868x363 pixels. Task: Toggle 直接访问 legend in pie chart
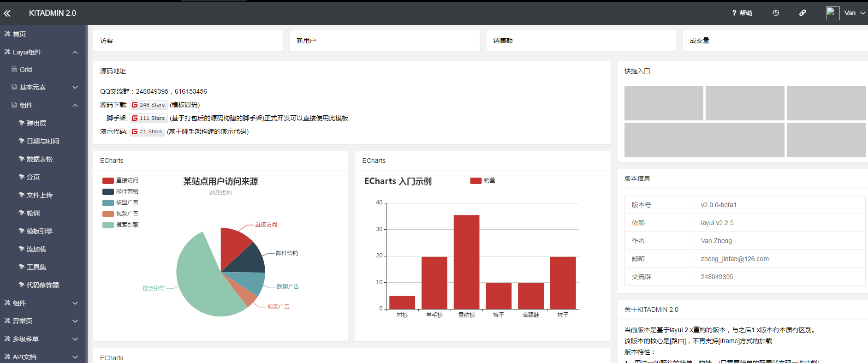click(x=120, y=180)
